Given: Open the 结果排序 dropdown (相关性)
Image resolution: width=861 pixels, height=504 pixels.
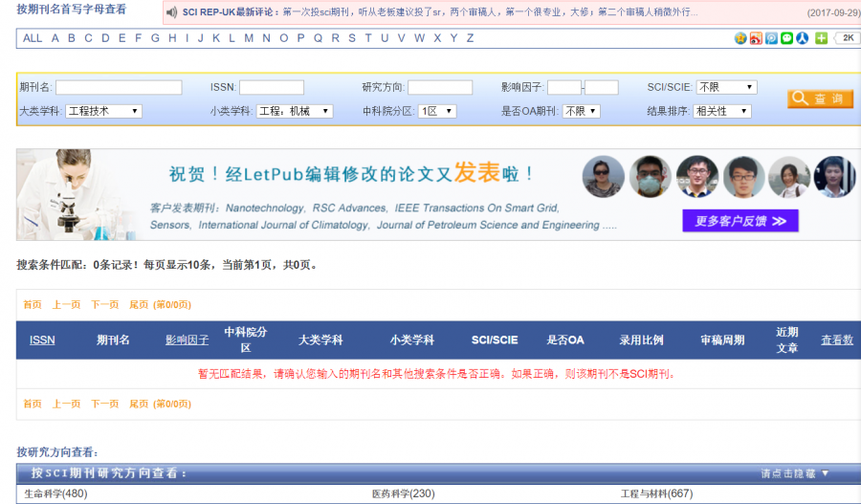Looking at the screenshot, I should pos(722,111).
